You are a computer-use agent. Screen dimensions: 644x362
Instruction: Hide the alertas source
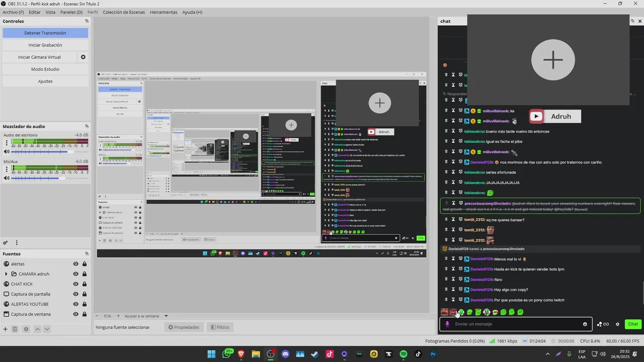75,264
